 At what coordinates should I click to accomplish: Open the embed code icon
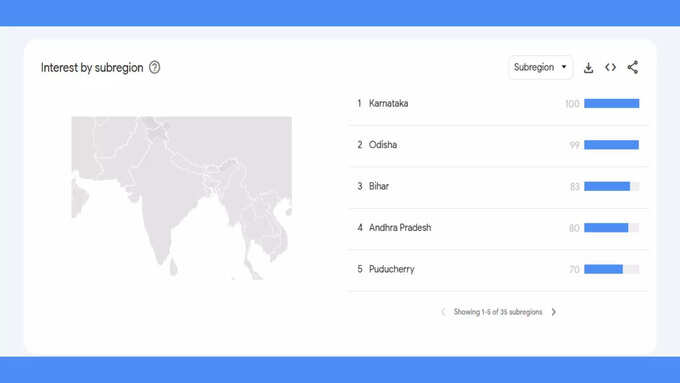click(x=611, y=67)
